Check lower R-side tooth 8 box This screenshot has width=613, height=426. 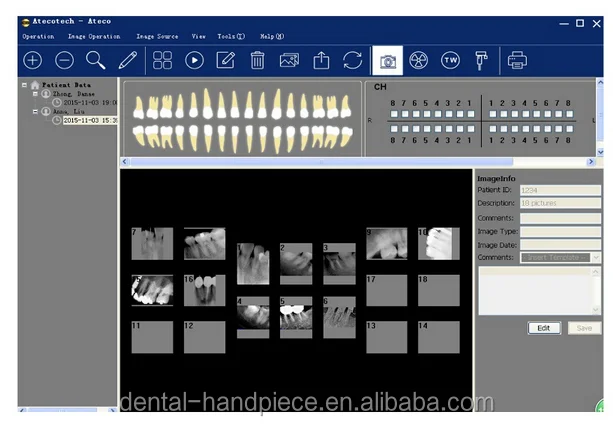tap(394, 129)
